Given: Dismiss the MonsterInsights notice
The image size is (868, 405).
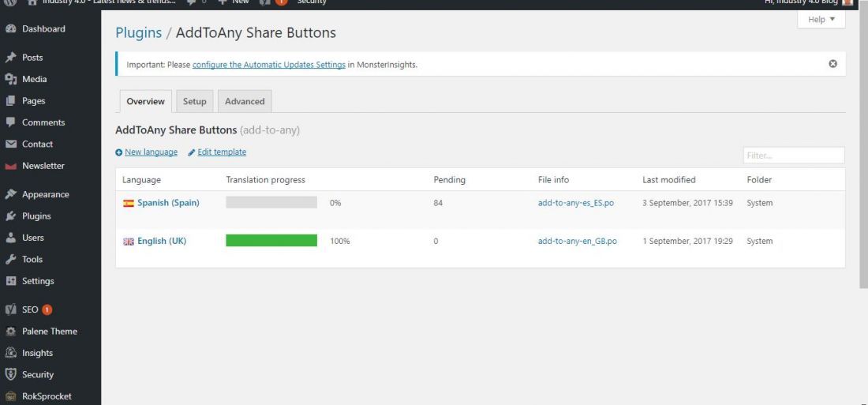Looking at the screenshot, I should point(832,64).
